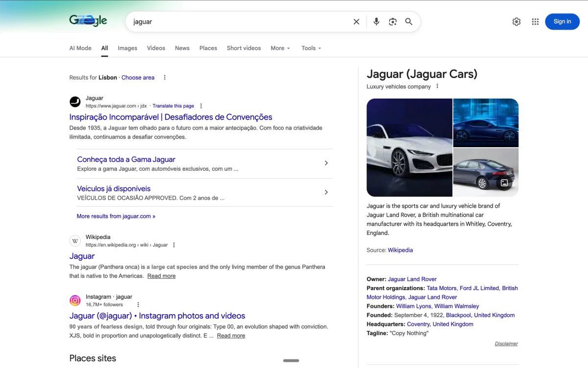588x368 pixels.
Task: Expand the More search filters dropdown
Action: (x=280, y=48)
